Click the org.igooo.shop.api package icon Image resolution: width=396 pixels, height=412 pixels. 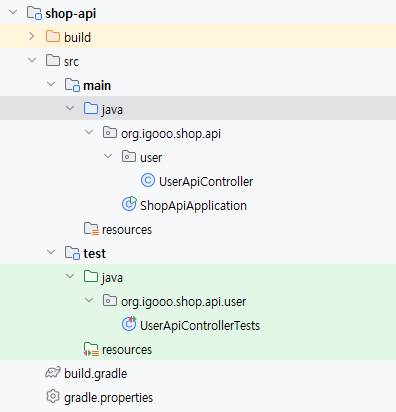[x=110, y=132]
